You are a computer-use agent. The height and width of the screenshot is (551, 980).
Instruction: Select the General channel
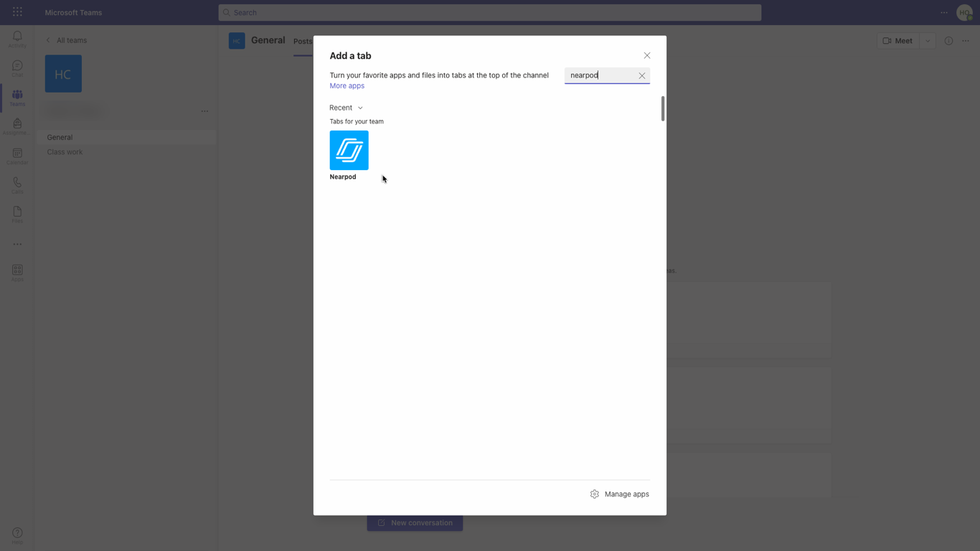[x=127, y=137]
